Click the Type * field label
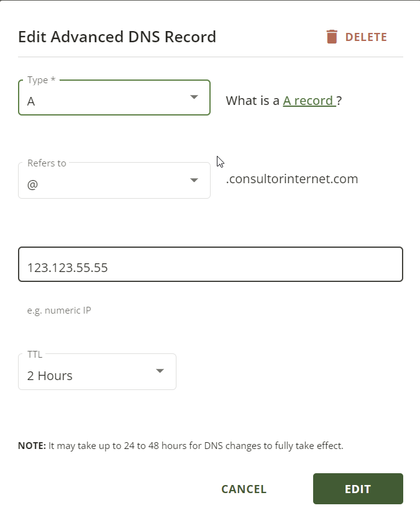Image resolution: width=420 pixels, height=526 pixels. coord(41,80)
